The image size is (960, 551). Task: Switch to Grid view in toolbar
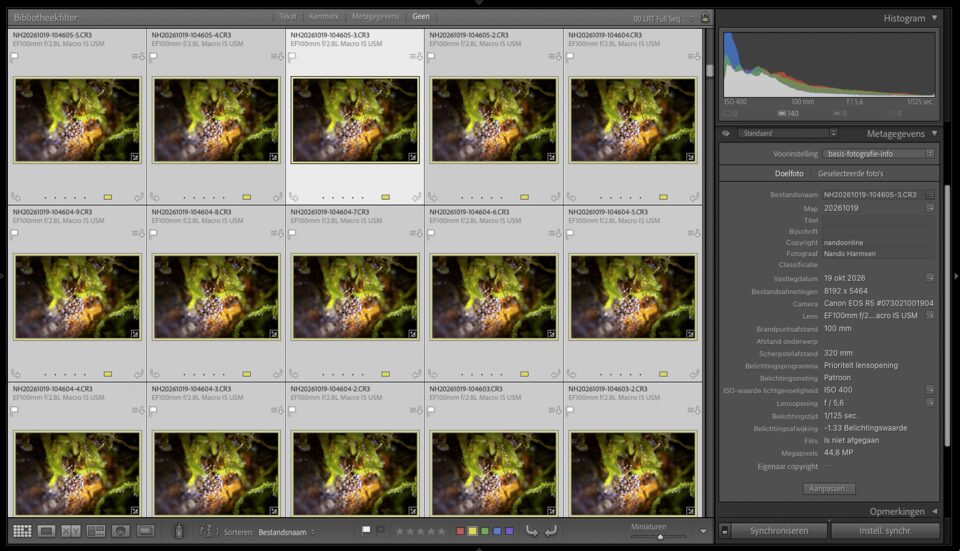(22, 531)
